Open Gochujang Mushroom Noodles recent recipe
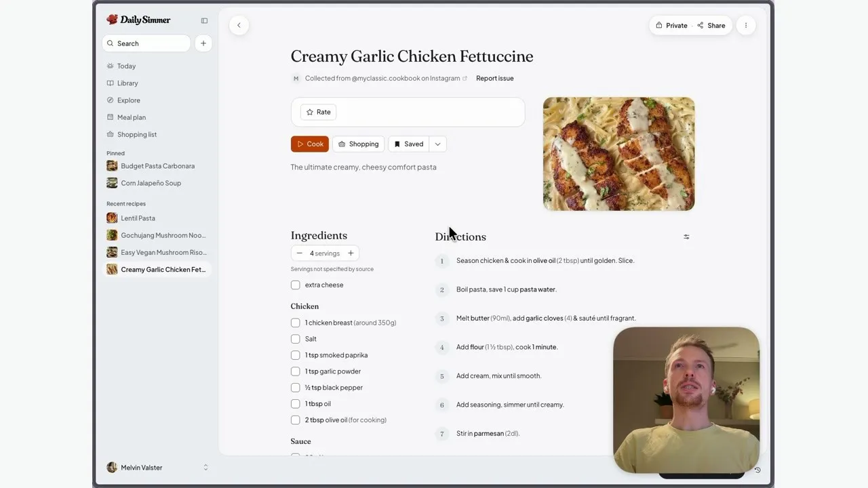The image size is (868, 488). coord(157,235)
